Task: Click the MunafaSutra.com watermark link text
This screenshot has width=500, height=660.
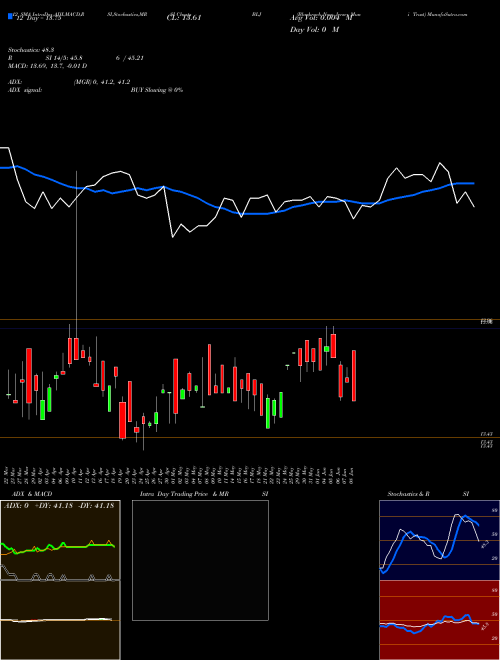Action: tap(447, 14)
